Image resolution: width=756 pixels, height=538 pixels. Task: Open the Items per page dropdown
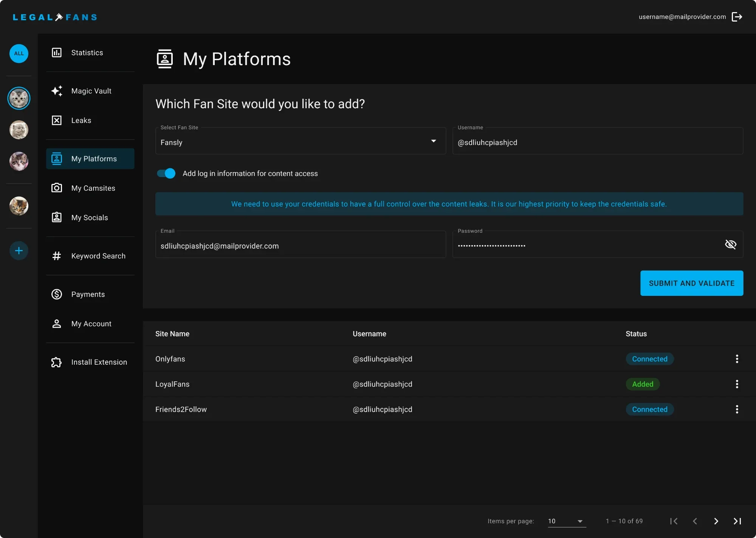pyautogui.click(x=566, y=521)
